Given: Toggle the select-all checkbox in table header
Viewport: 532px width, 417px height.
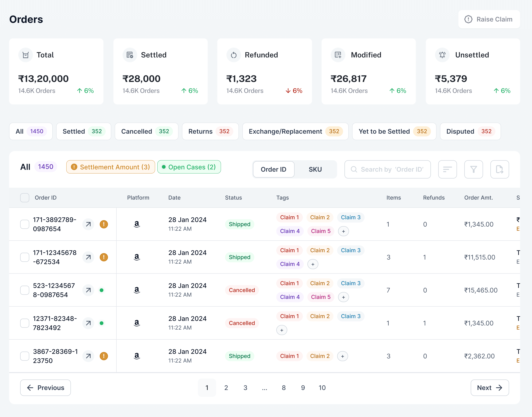Looking at the screenshot, I should (x=25, y=198).
